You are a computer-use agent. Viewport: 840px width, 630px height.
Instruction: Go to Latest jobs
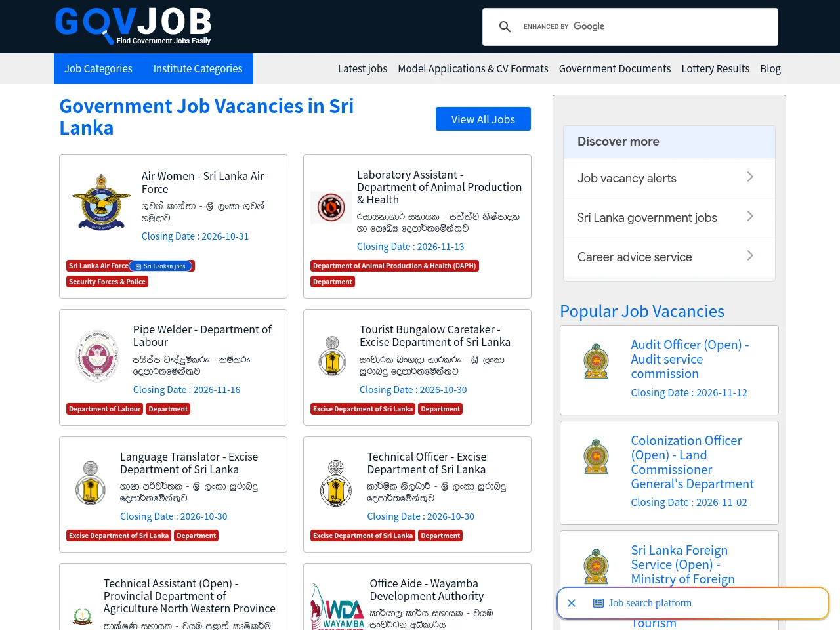click(x=362, y=68)
